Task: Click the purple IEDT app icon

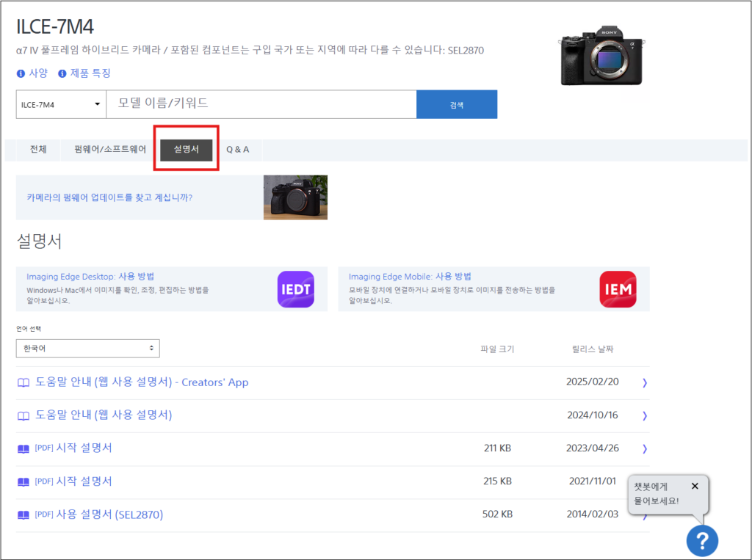Action: click(296, 289)
